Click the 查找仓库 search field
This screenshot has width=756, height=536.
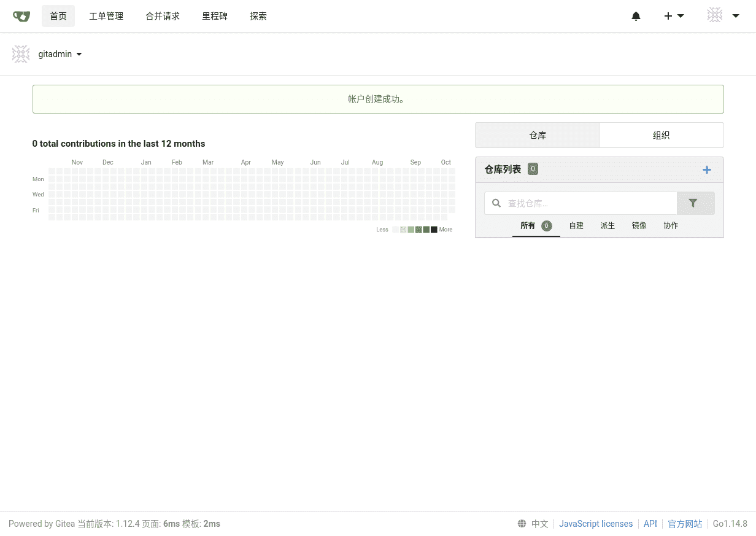(580, 203)
